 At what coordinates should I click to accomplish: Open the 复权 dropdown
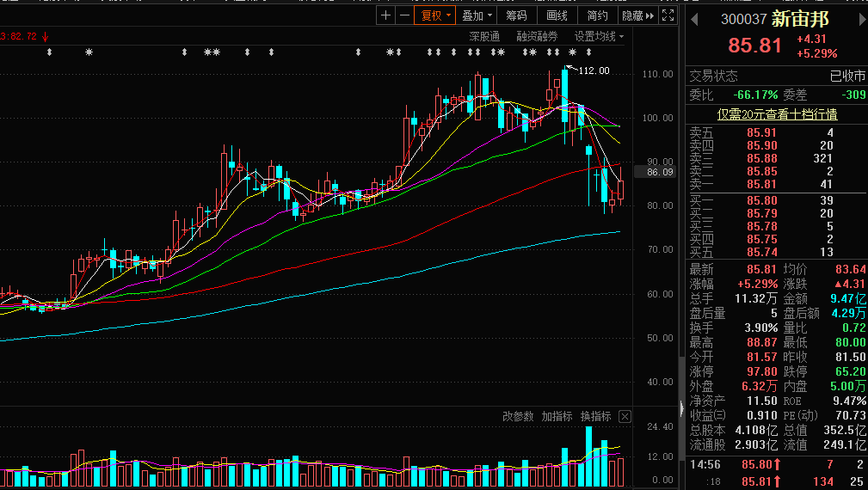(435, 15)
